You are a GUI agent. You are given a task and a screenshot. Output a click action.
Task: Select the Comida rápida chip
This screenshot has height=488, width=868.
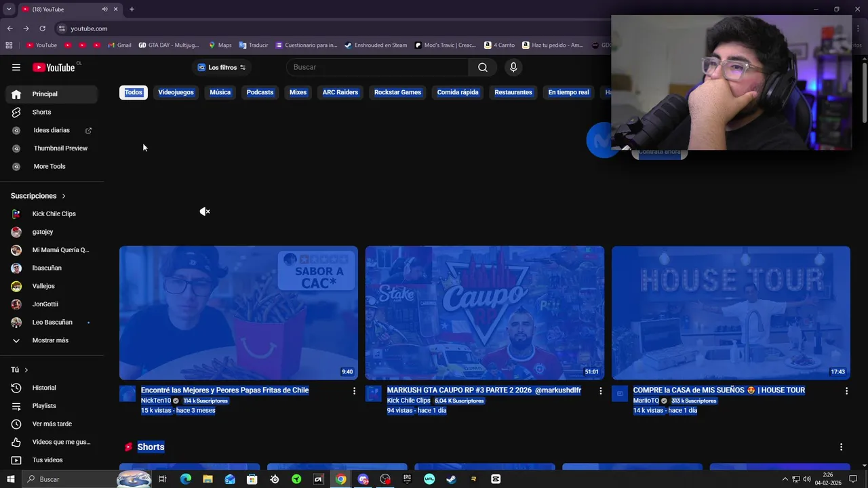458,92
